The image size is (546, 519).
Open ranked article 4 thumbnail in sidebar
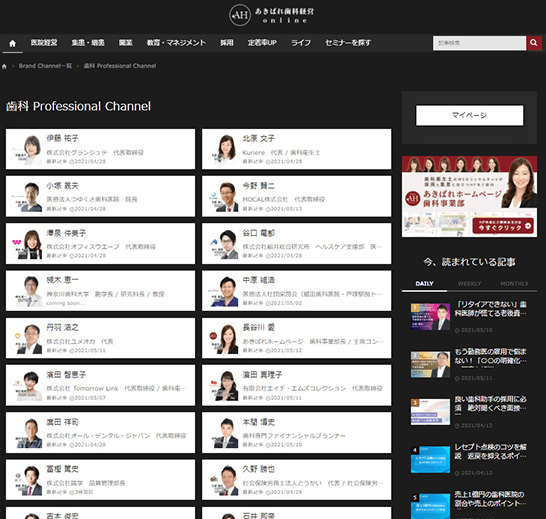(430, 459)
